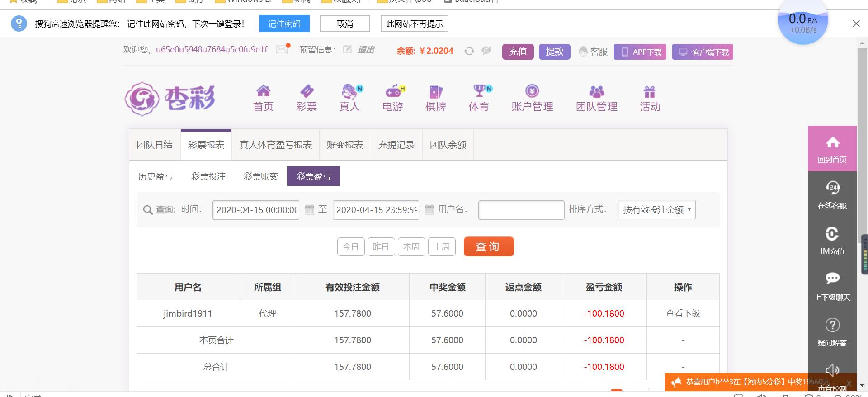The height and width of the screenshot is (397, 868).
Task: Expand the 排序方式 sort dropdown
Action: pyautogui.click(x=656, y=210)
